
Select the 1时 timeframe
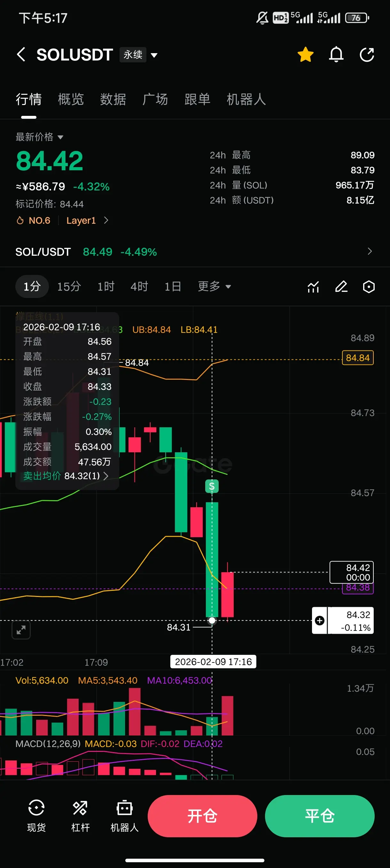(106, 286)
